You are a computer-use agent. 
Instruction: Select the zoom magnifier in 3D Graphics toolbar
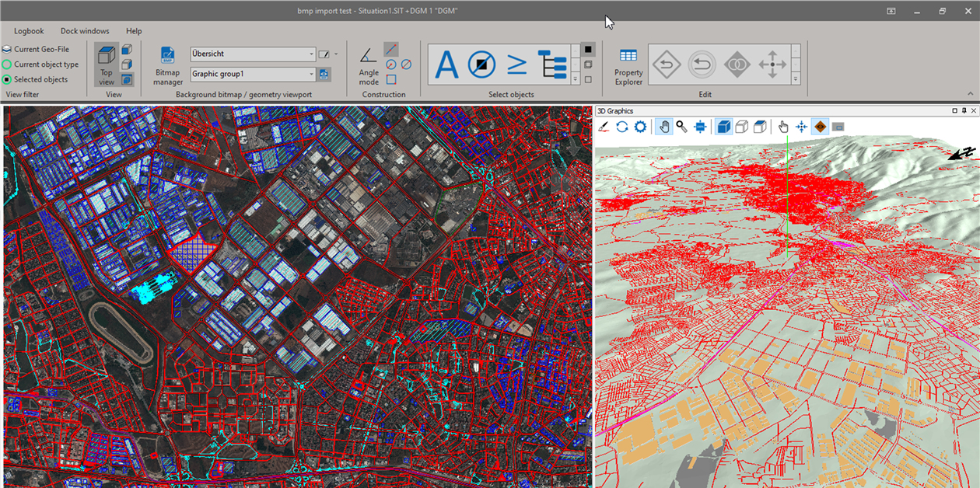pos(681,127)
